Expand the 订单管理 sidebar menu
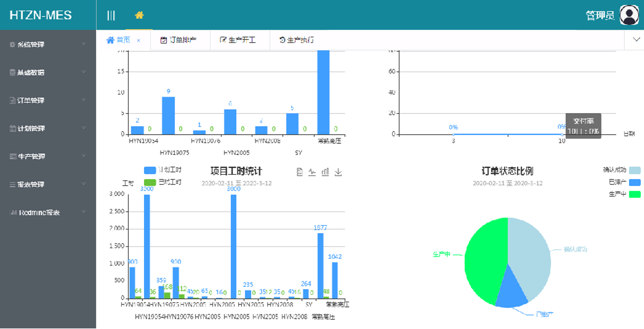Image resolution: width=644 pixels, height=329 pixels. click(48, 100)
